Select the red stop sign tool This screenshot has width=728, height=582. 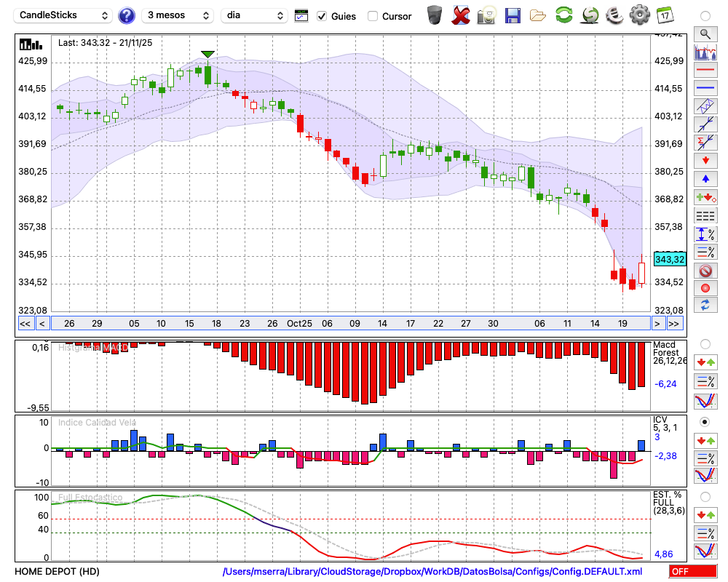705,271
